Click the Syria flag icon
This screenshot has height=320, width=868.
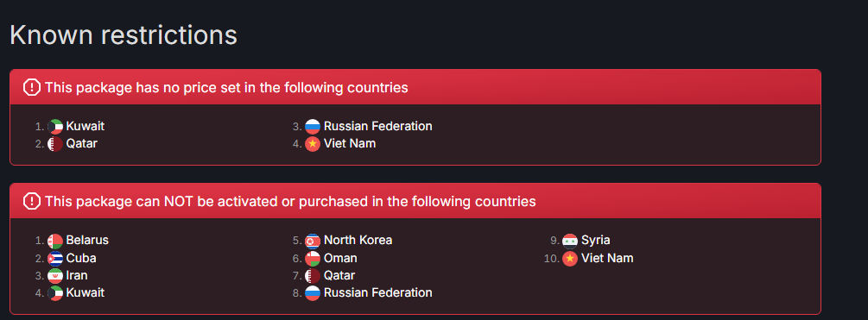click(x=570, y=241)
